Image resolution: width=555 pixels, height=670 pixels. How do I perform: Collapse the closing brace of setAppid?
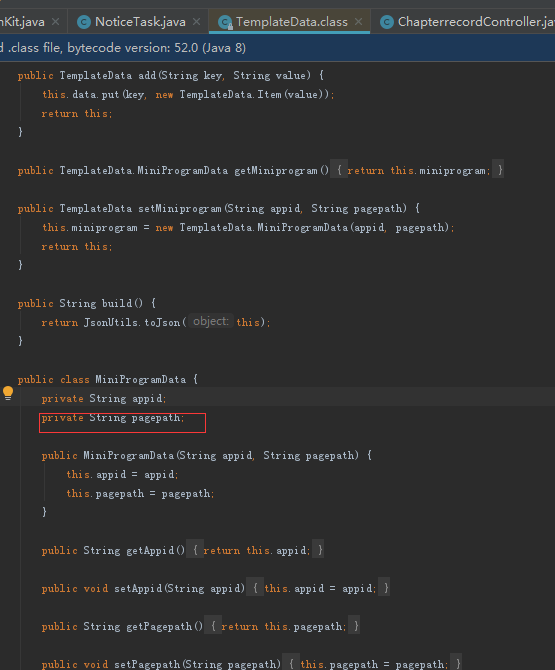point(386,588)
